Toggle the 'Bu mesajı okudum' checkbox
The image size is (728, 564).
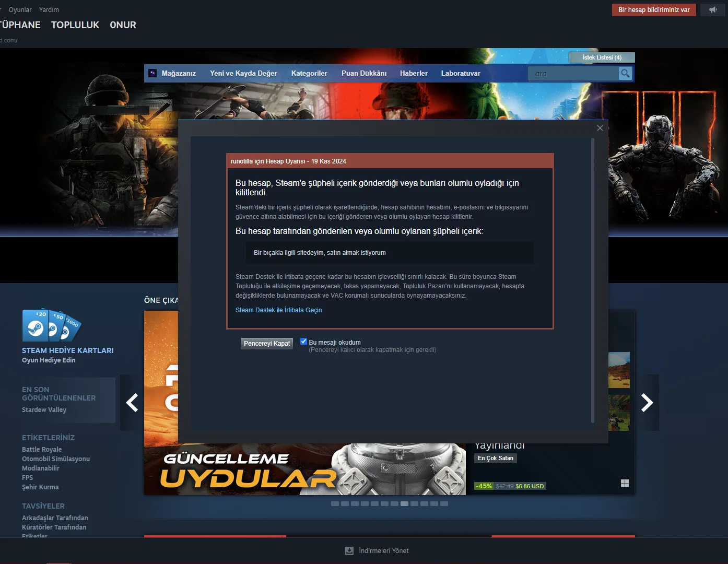point(303,342)
